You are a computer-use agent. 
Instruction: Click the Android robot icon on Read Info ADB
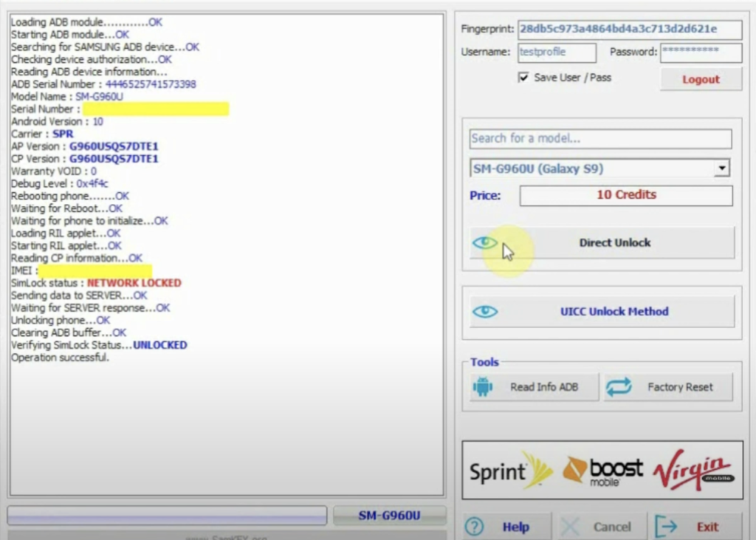[483, 386]
